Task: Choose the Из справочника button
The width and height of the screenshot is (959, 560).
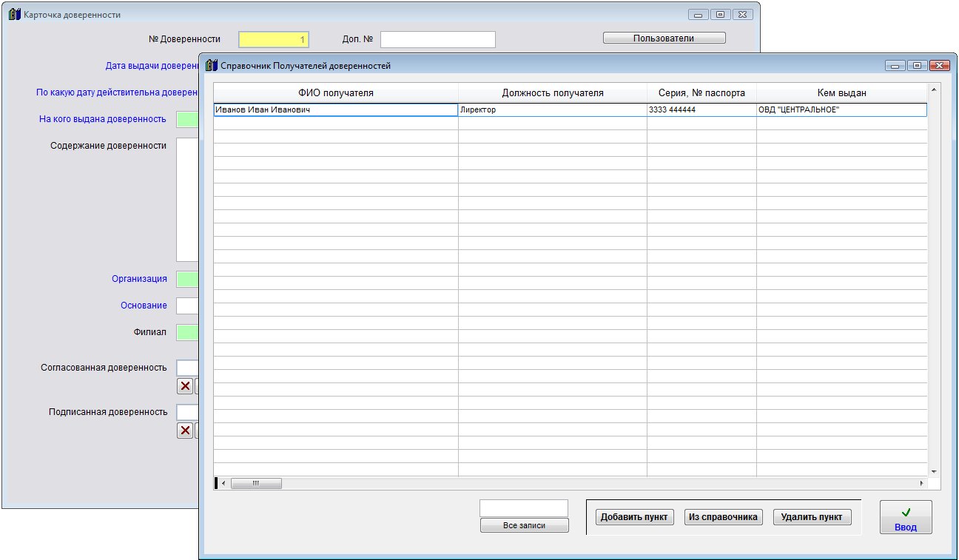Action: [723, 517]
